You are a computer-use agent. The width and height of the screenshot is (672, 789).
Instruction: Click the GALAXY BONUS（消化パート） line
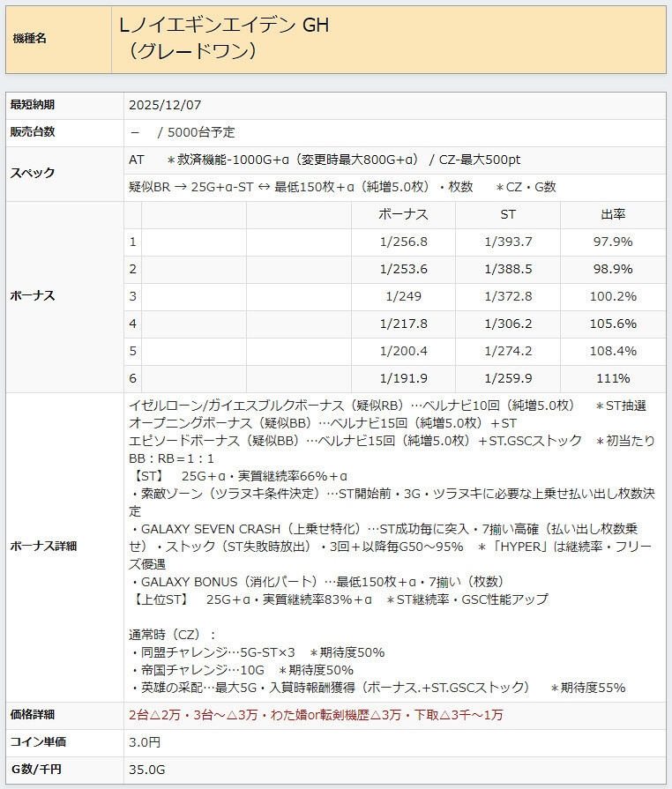tap(317, 582)
